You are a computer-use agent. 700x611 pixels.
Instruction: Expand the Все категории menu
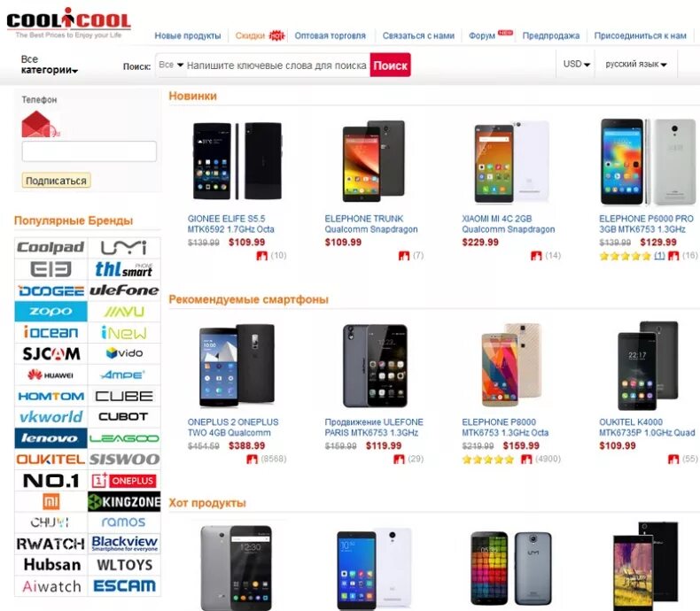point(49,65)
